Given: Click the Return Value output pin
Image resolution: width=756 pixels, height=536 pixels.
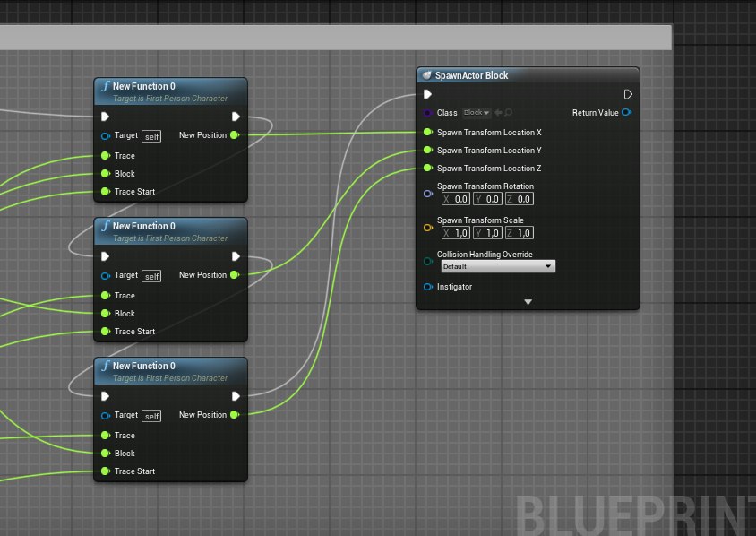Looking at the screenshot, I should 627,112.
